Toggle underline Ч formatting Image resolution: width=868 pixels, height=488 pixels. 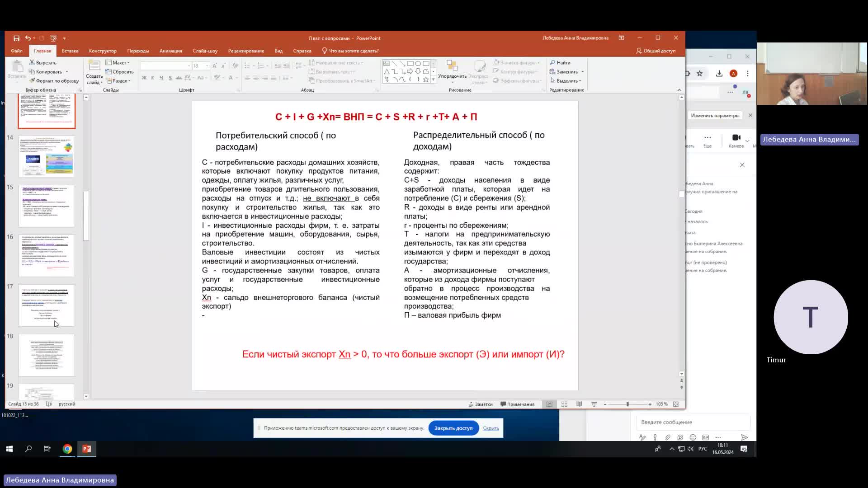pyautogui.click(x=161, y=78)
